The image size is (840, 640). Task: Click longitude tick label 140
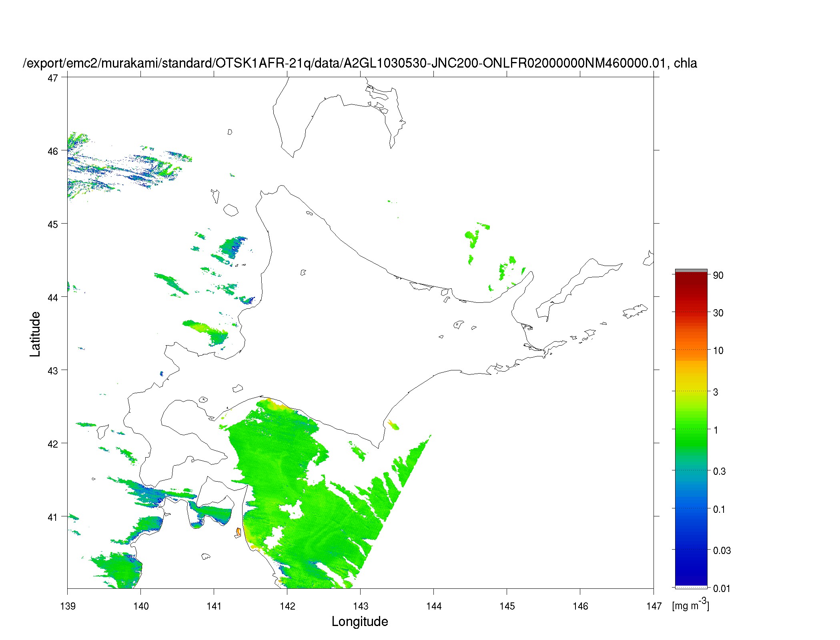point(141,606)
